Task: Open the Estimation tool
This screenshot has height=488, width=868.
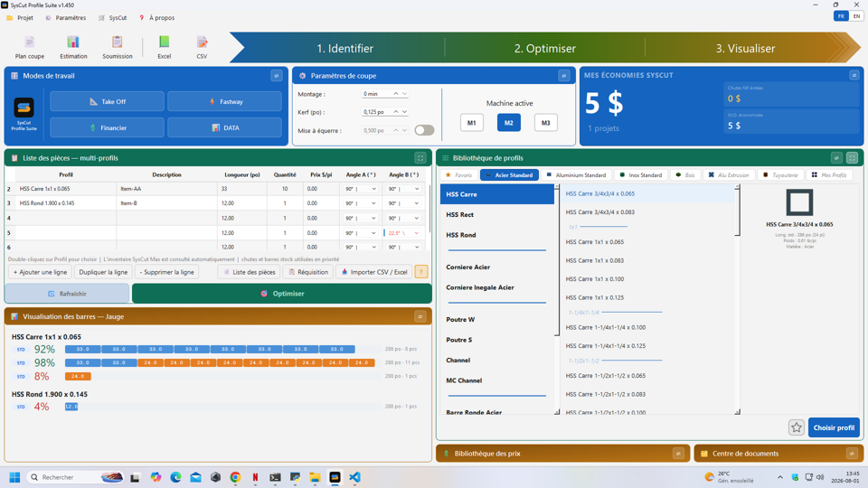Action: 73,48
